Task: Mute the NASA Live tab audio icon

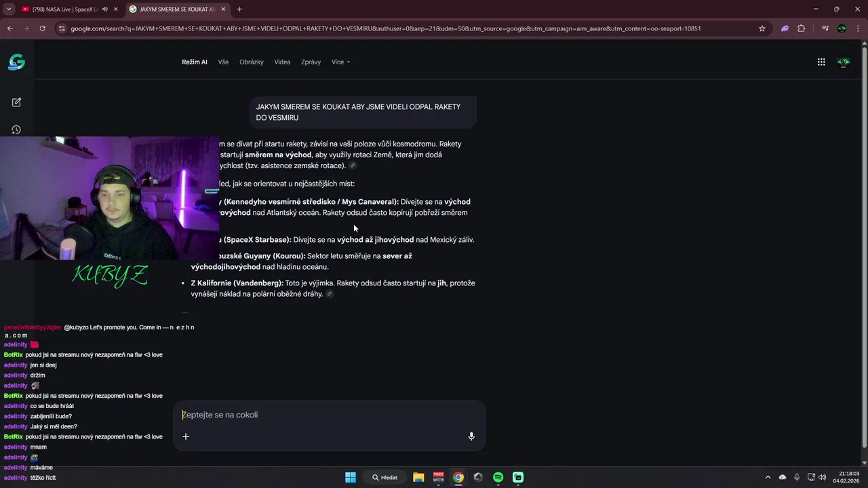Action: pyautogui.click(x=104, y=9)
